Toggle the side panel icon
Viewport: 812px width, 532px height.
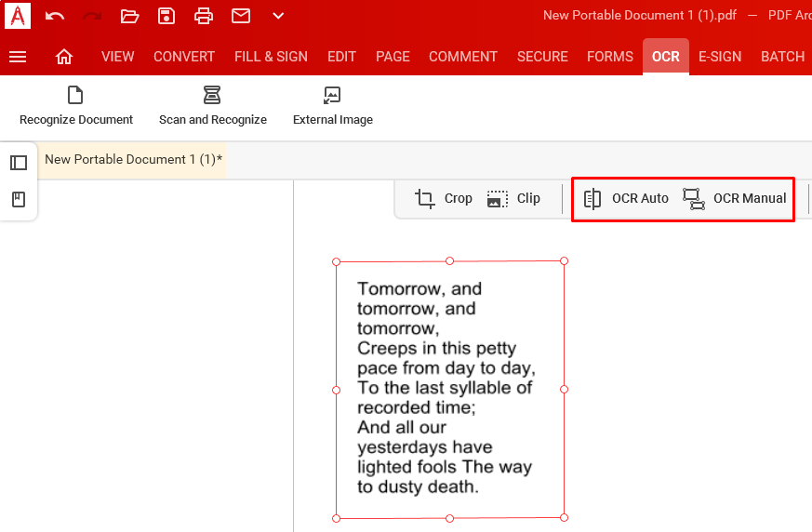coord(19,163)
